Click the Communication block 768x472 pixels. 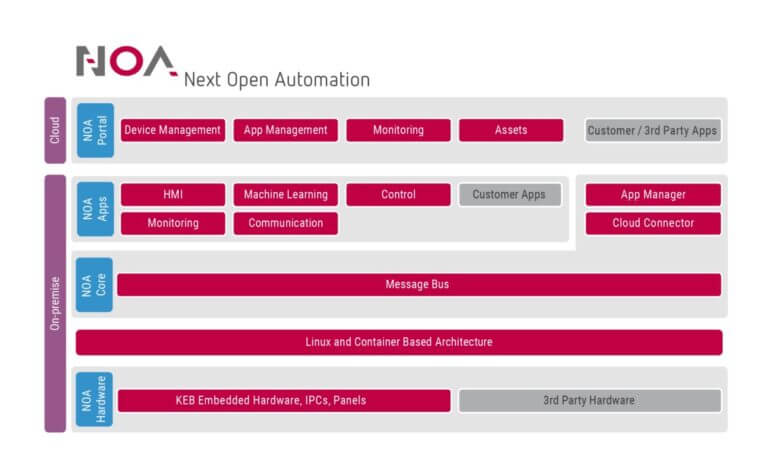[x=285, y=223]
